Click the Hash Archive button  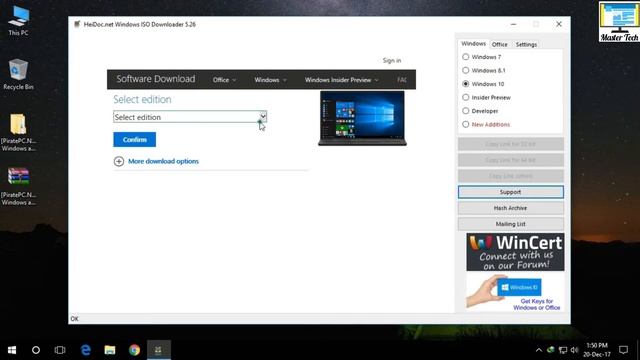point(511,208)
